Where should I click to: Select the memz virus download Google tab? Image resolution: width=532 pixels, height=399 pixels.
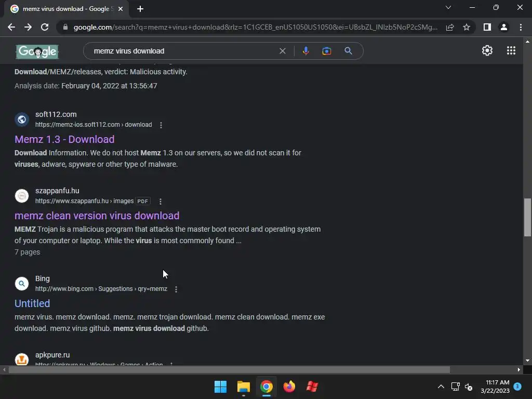pos(66,9)
